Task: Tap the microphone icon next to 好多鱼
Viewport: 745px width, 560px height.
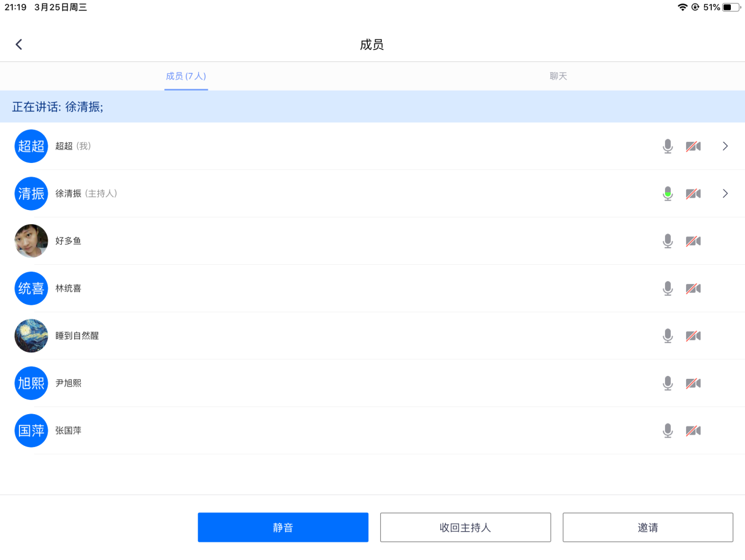Action: [667, 241]
